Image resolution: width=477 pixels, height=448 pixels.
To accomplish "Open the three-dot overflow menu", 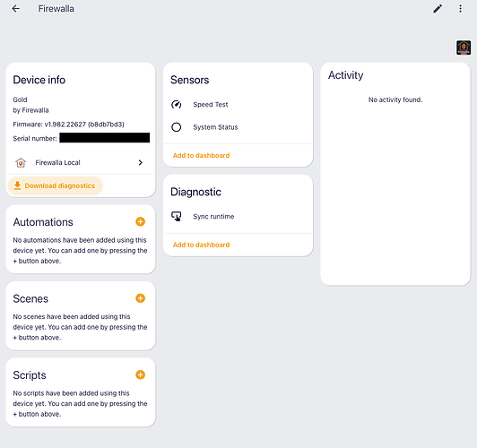I will (x=460, y=8).
